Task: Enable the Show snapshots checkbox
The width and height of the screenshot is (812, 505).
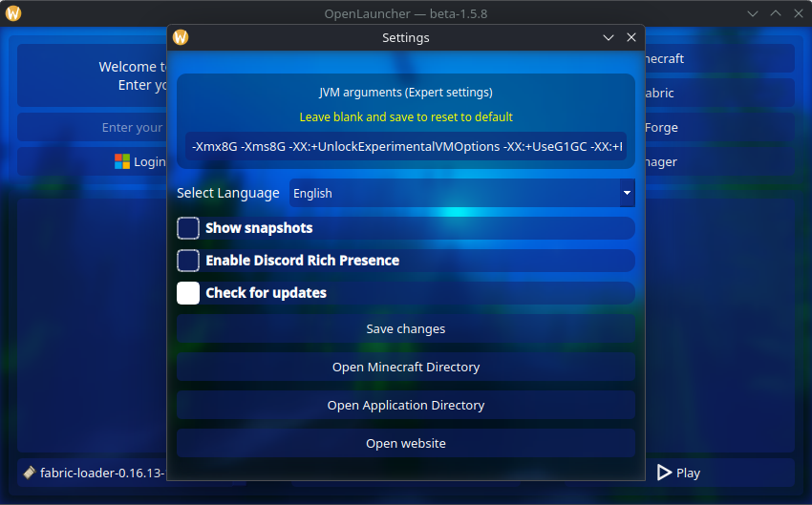Action: pyautogui.click(x=188, y=228)
